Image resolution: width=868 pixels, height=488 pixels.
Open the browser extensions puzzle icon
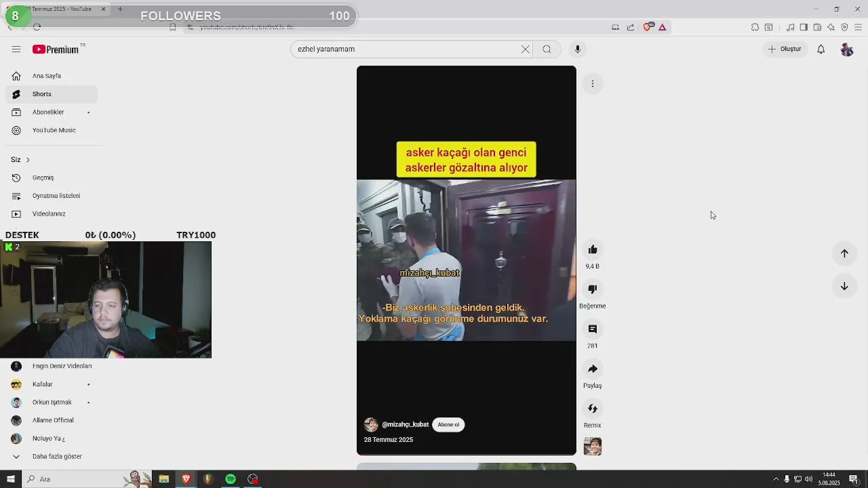tap(755, 27)
